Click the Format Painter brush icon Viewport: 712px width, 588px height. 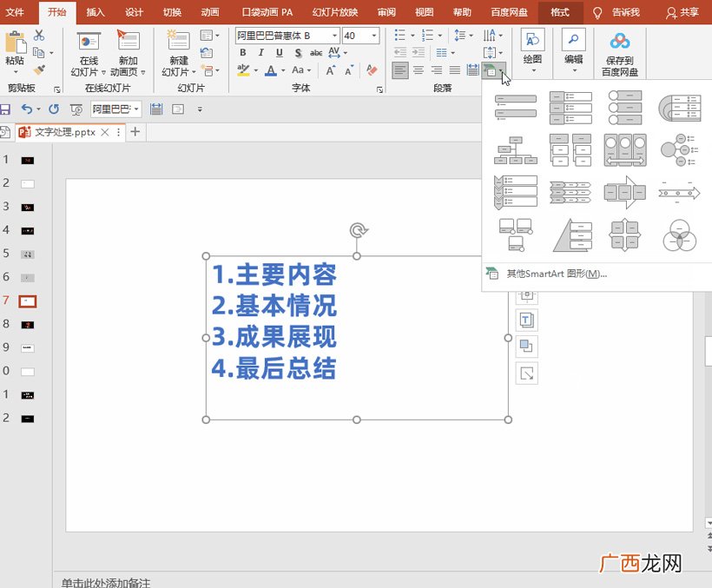[x=39, y=70]
